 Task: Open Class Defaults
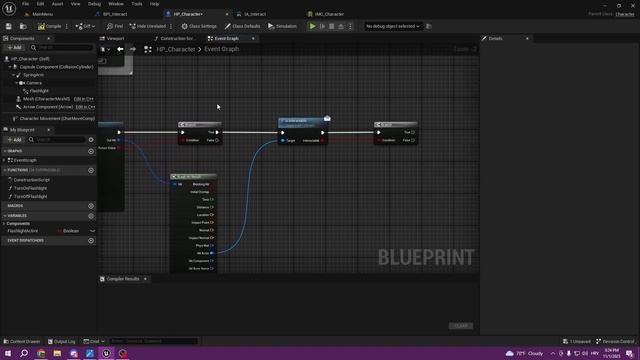pos(242,26)
